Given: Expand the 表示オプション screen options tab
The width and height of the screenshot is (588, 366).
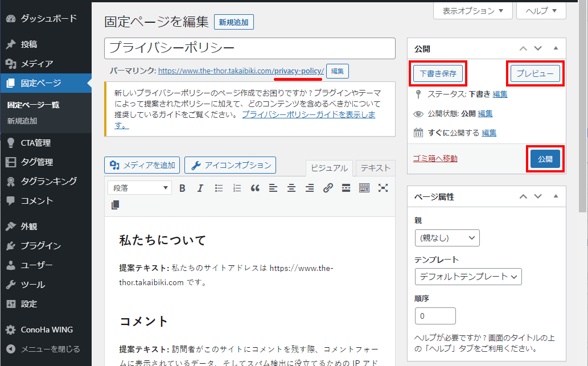Looking at the screenshot, I should [x=472, y=11].
